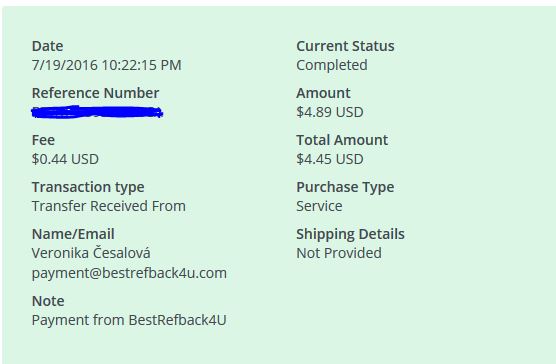Select the $4.45 USD total amount
Screen dimensions: 556x364
coord(330,159)
